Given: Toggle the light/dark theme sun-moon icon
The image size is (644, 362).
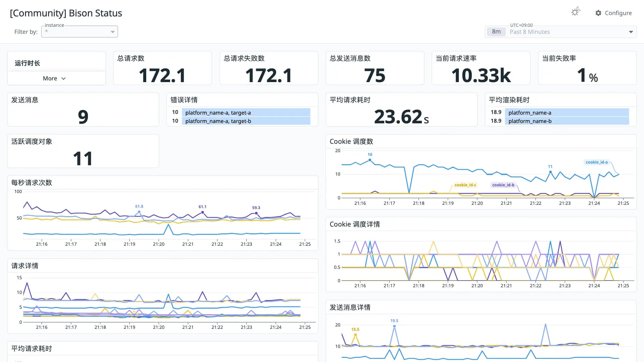Looking at the screenshot, I should tap(576, 12).
